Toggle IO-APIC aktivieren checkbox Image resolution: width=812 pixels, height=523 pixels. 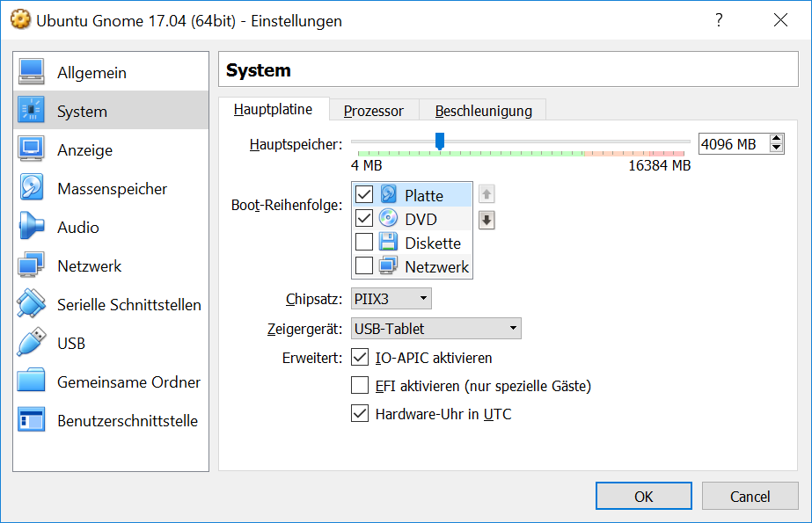[360, 358]
